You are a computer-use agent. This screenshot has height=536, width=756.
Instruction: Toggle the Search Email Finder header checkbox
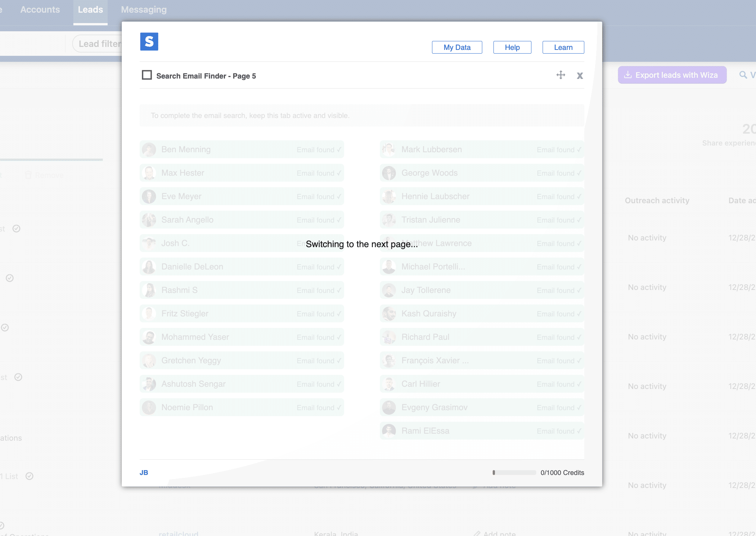tap(147, 75)
